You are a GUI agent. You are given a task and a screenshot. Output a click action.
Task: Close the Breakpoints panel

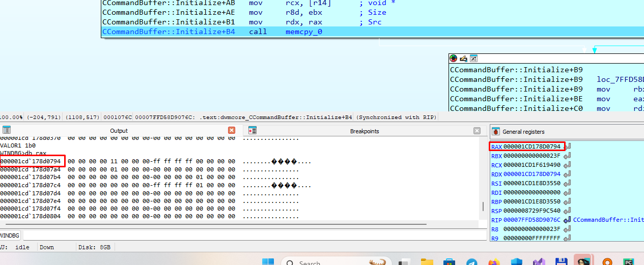coord(477,130)
